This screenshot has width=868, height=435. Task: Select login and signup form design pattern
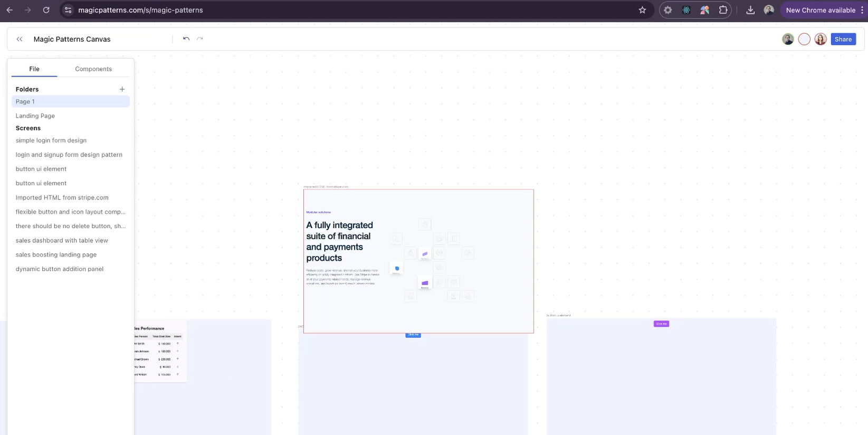(x=71, y=155)
